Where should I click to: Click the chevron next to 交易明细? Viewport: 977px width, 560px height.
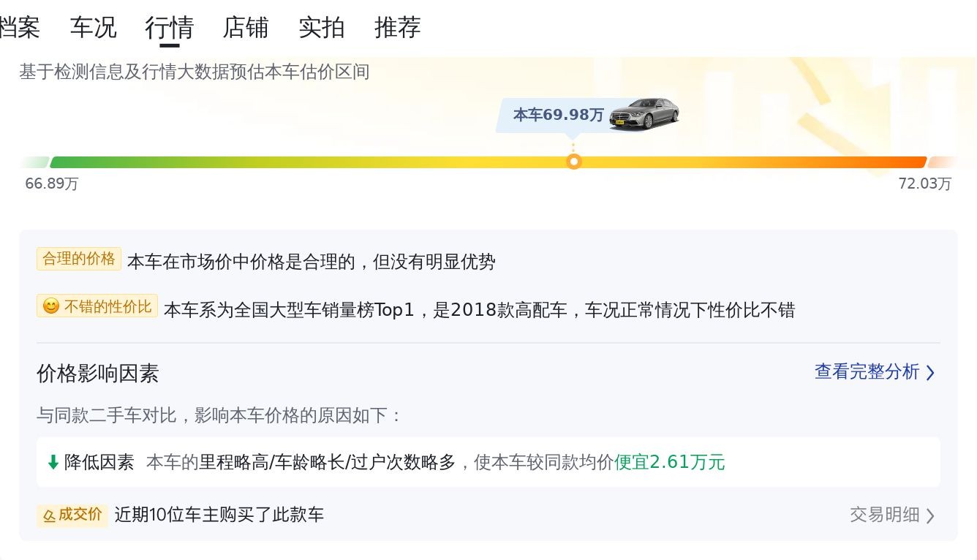930,516
